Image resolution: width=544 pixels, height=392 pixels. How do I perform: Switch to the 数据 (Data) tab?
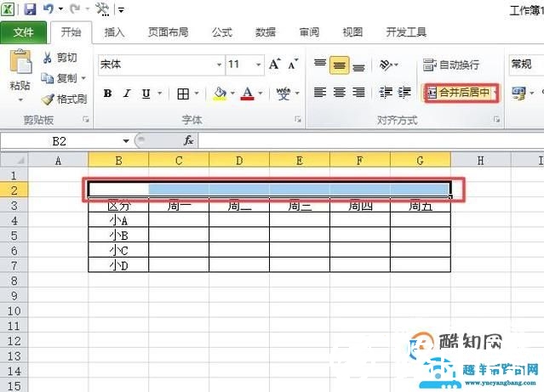click(x=266, y=32)
